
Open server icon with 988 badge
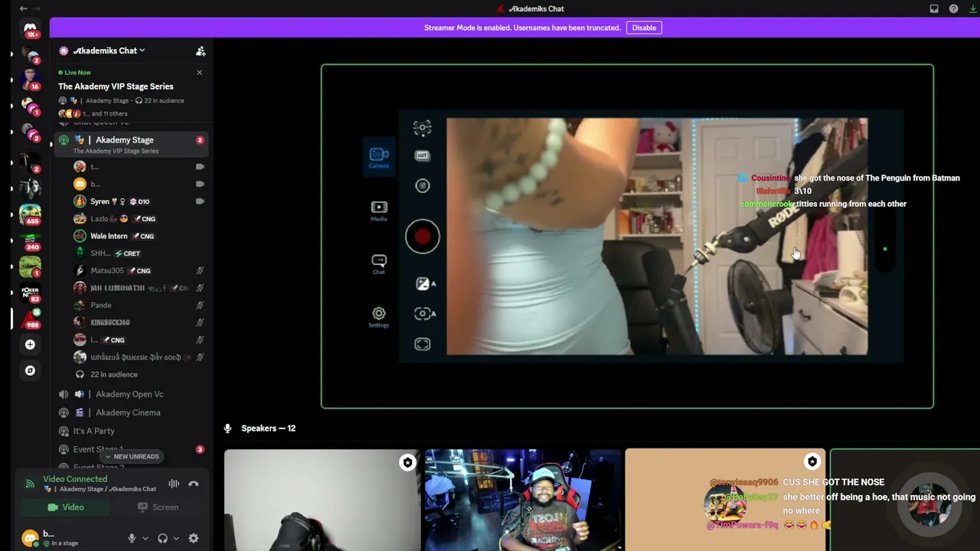pos(30,318)
